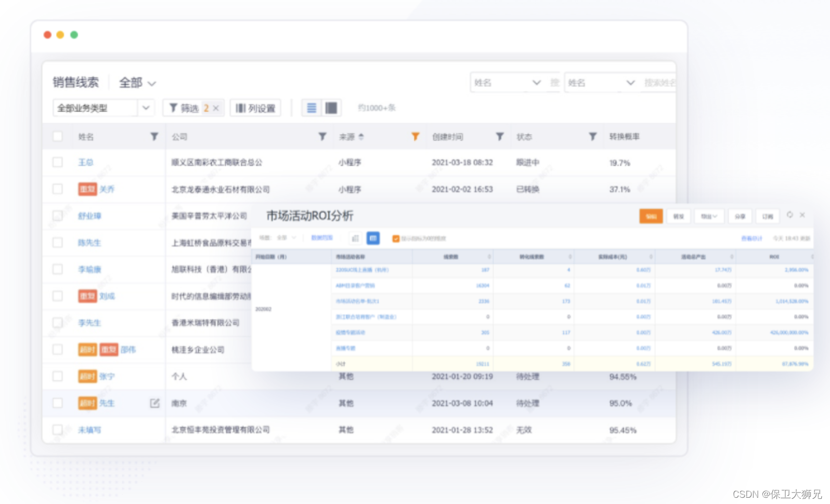Click the 95.45% conversion rate cell
This screenshot has width=830, height=504.
(623, 430)
